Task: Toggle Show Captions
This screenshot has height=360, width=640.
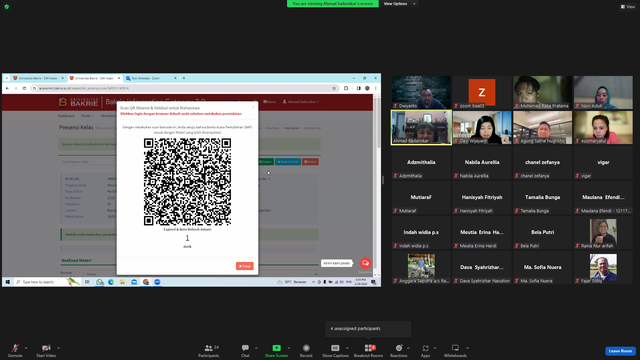Action: point(335,351)
